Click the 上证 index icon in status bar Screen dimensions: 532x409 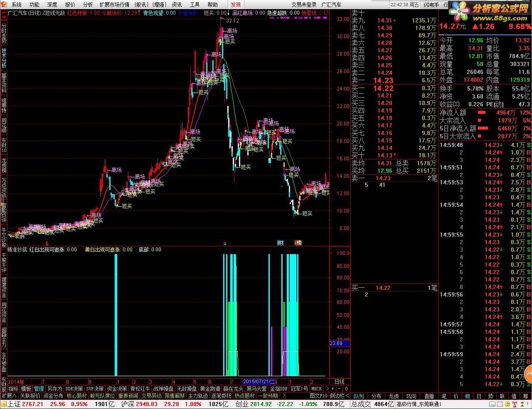(x=4, y=404)
